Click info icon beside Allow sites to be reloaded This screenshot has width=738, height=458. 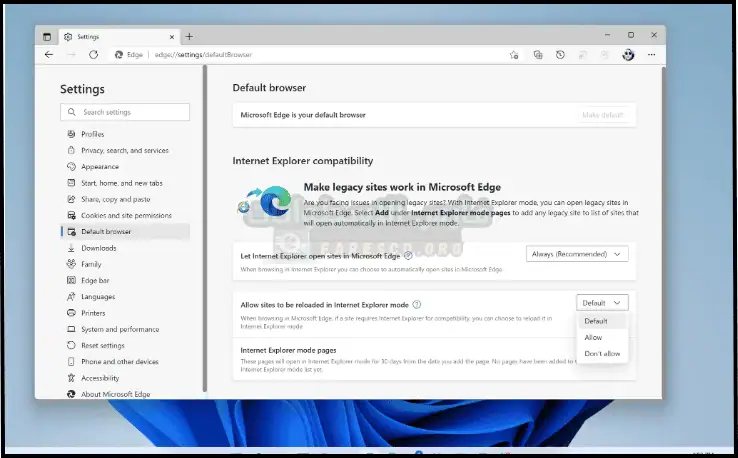point(417,304)
